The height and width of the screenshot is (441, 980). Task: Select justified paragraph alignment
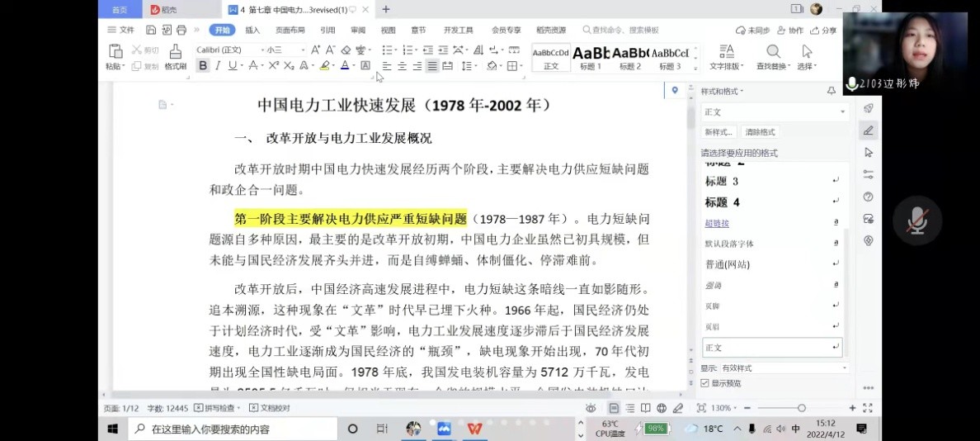[432, 66]
